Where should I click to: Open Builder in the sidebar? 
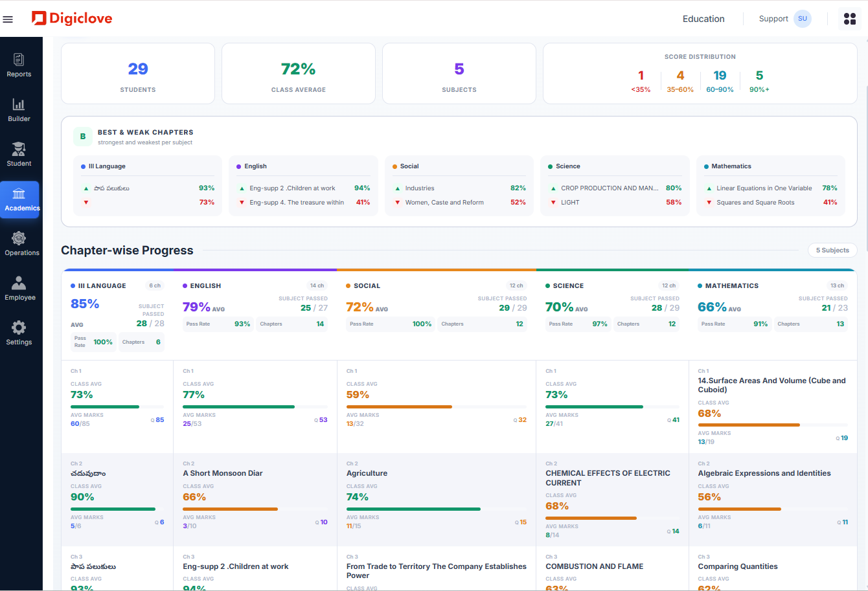pos(19,111)
